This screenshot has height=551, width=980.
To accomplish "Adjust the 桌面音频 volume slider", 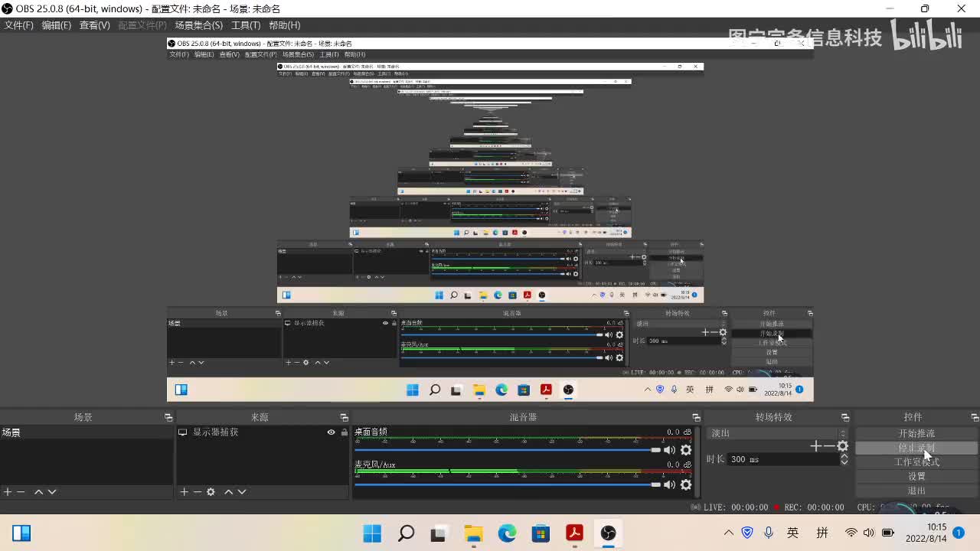I will pyautogui.click(x=508, y=450).
